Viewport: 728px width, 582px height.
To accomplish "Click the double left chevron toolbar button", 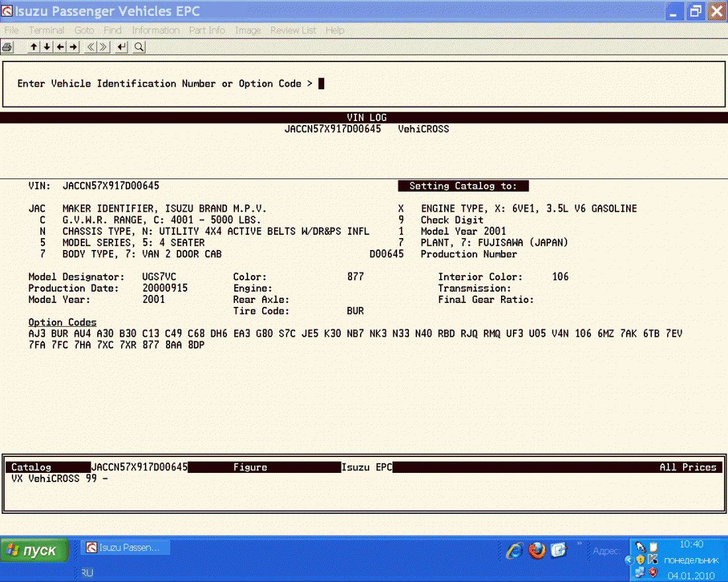I will (91, 47).
